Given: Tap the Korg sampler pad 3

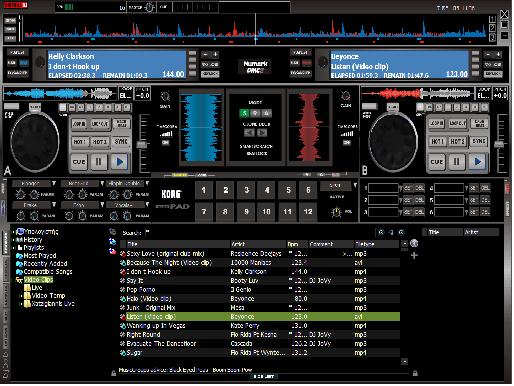Looking at the screenshot, I should (246, 190).
